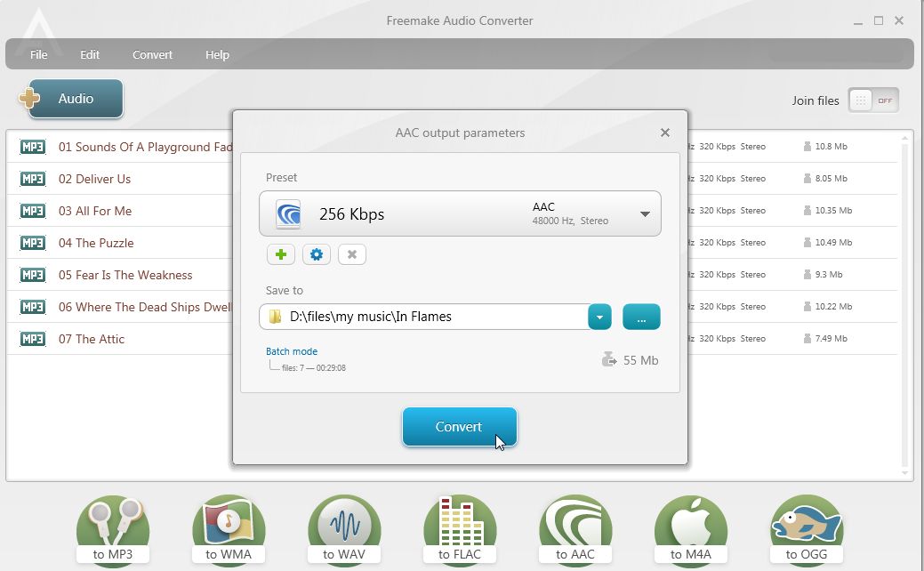Click the 10.8 Mb file size value

(831, 147)
